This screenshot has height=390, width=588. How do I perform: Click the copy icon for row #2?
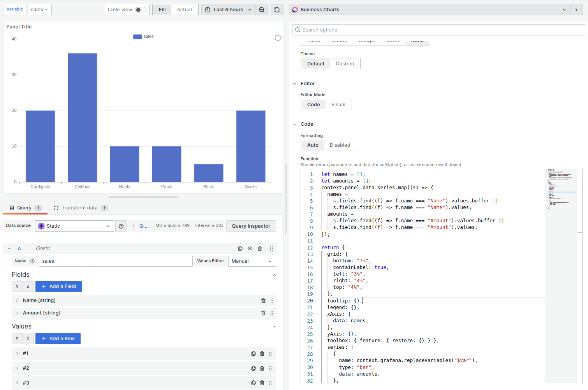[253, 368]
